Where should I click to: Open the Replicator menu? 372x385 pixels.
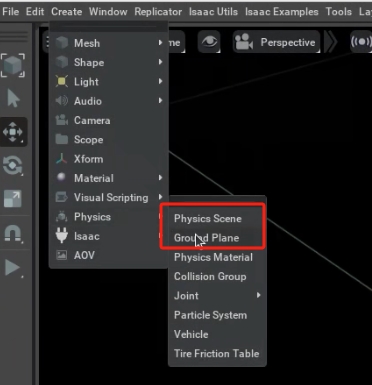click(x=158, y=12)
